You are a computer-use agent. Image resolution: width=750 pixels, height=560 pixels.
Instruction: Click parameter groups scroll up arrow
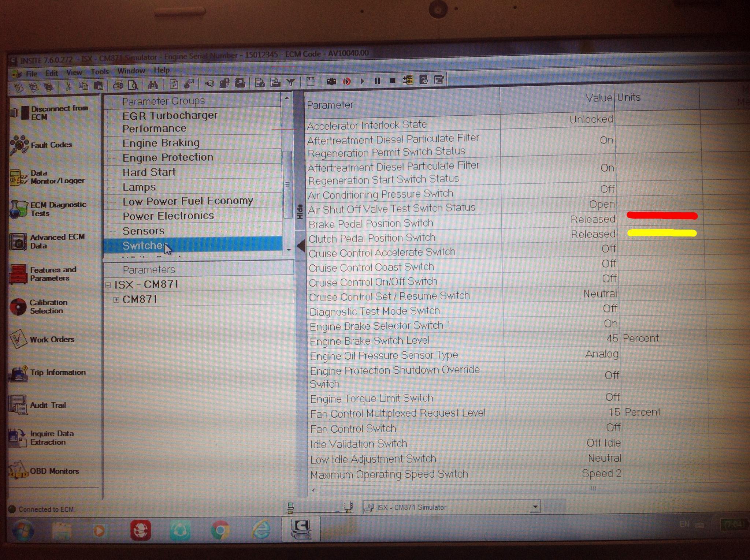(287, 98)
